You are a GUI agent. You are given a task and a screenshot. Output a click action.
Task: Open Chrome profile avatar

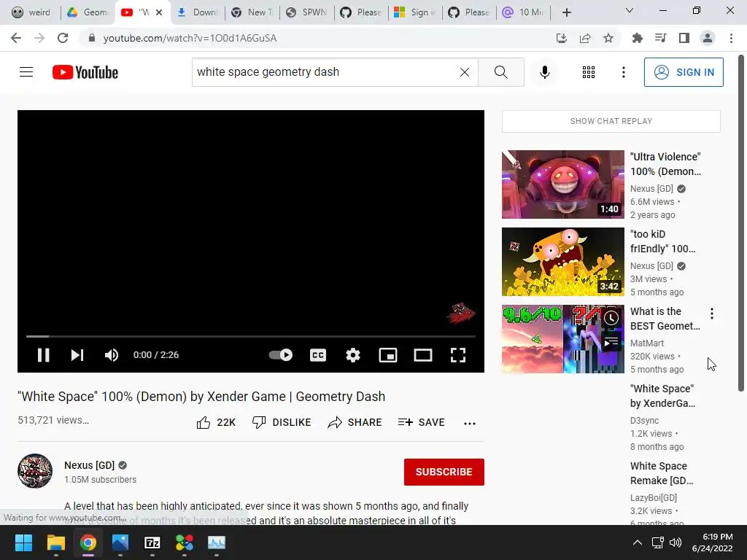pyautogui.click(x=708, y=38)
